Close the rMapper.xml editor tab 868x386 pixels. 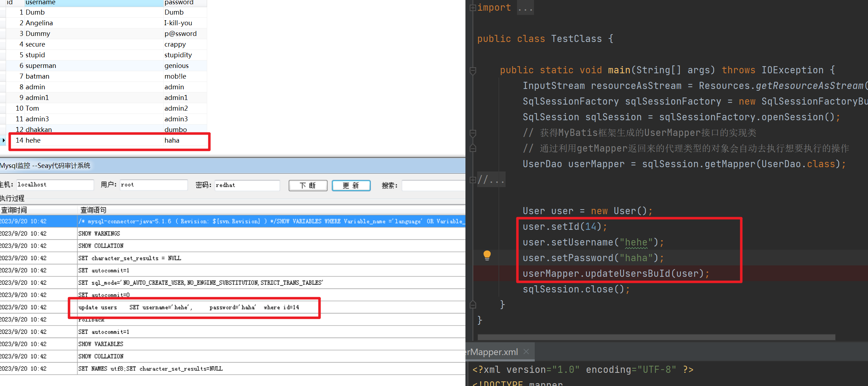point(526,351)
